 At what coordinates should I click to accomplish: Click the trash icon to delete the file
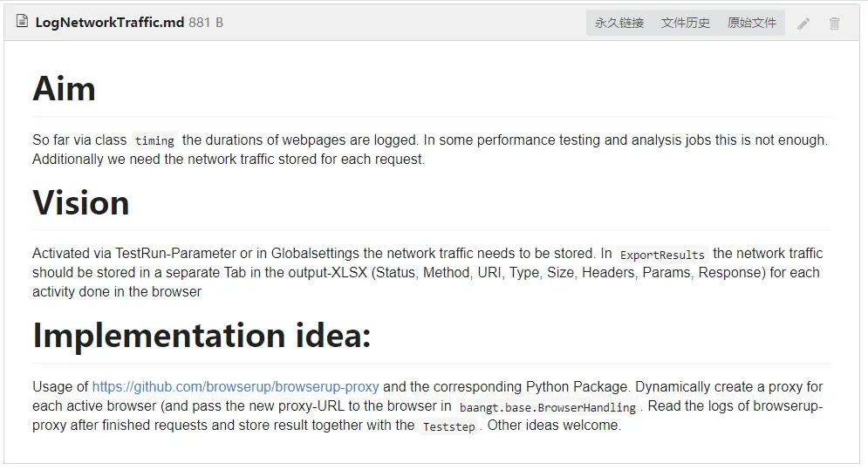click(x=834, y=24)
